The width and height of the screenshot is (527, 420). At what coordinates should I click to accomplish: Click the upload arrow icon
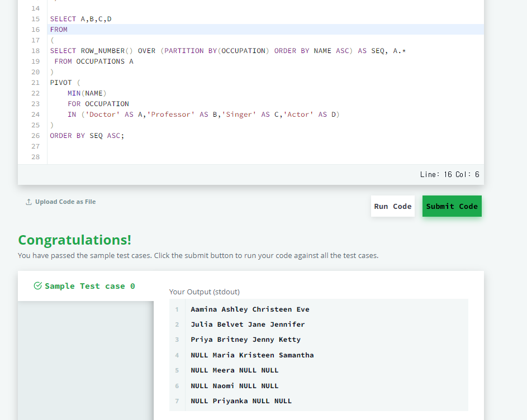point(29,202)
